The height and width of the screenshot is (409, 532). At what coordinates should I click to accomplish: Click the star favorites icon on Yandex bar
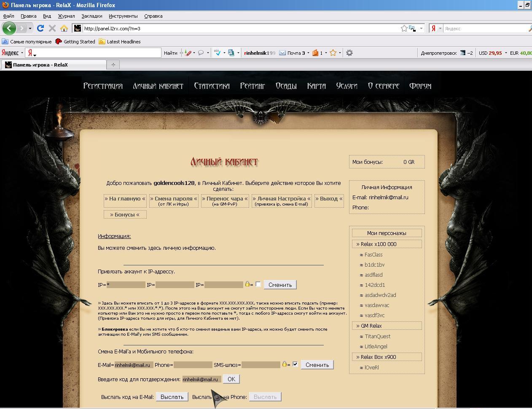(333, 53)
